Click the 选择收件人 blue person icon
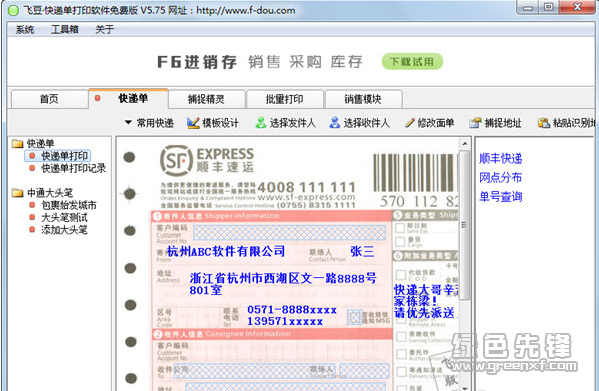599x391 pixels. coord(335,123)
